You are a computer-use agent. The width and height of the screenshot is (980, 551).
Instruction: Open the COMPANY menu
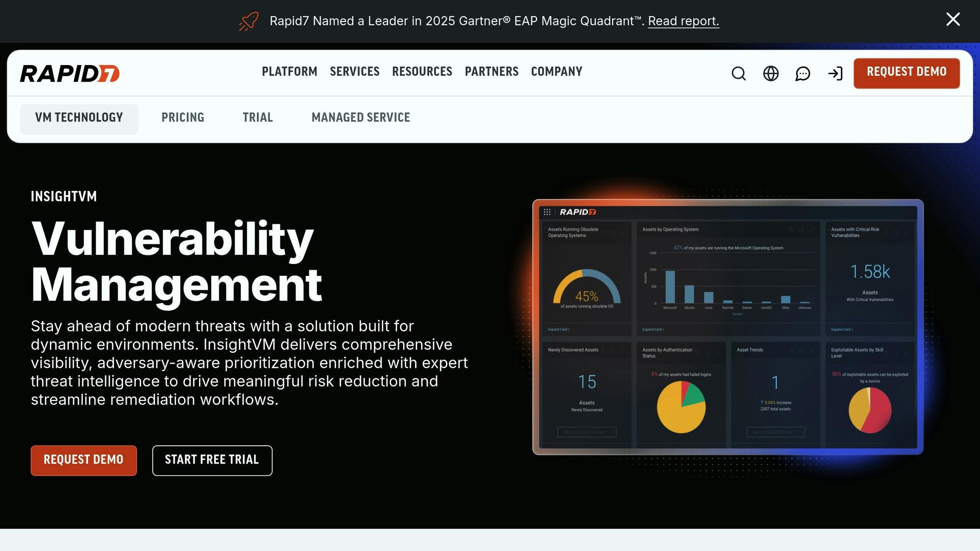point(556,72)
